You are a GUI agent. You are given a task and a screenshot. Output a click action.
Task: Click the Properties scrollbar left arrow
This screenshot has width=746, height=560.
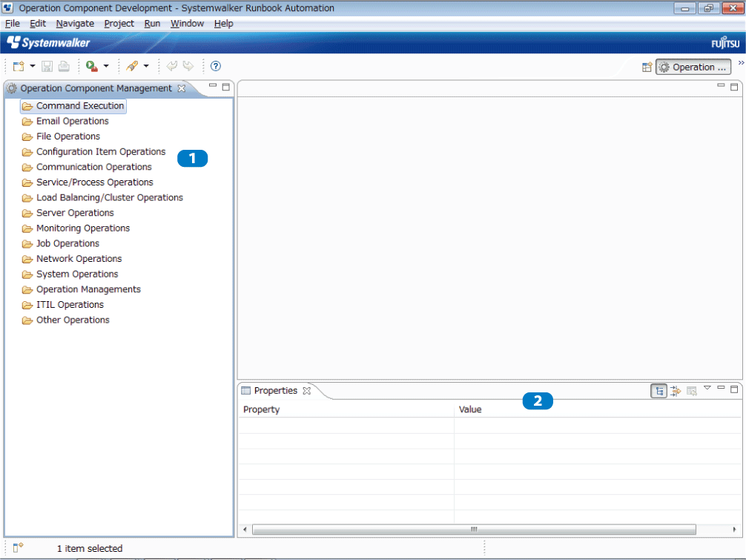tap(245, 530)
